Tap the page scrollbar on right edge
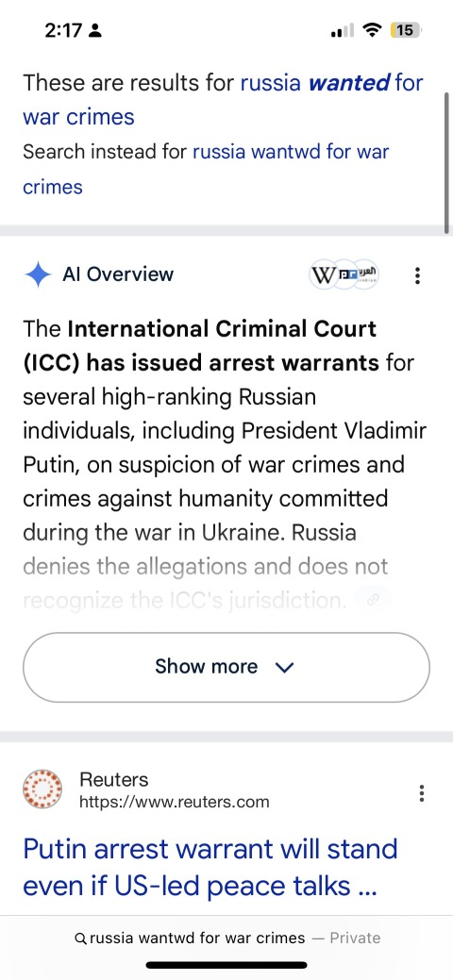This screenshot has width=453, height=980. [446, 164]
